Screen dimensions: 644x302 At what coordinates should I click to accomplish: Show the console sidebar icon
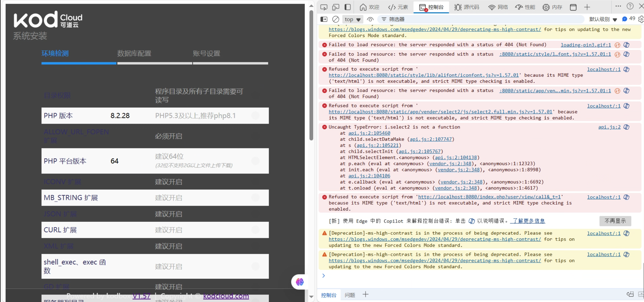point(324,19)
